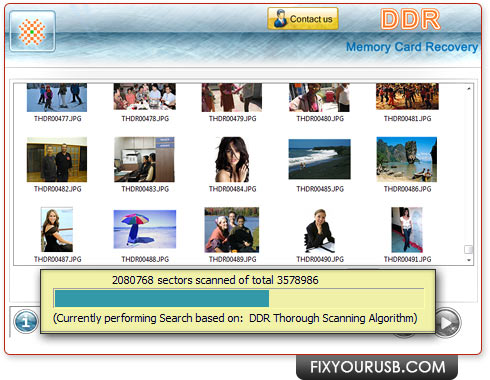Click the sectors scanned count text

[x=215, y=280]
